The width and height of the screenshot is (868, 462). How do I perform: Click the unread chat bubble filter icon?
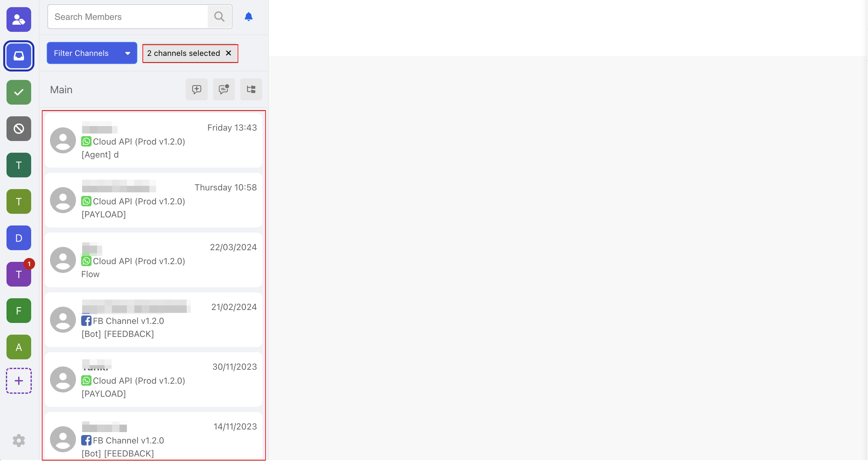pyautogui.click(x=224, y=90)
